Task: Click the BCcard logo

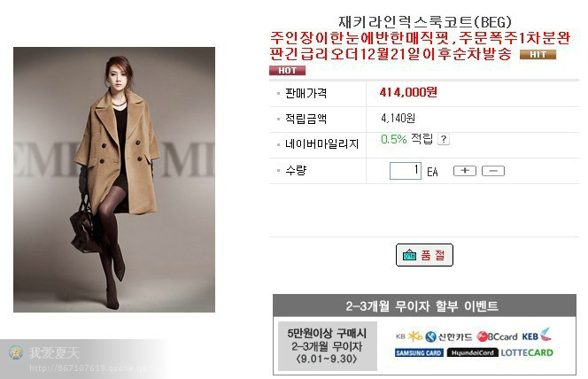Action: point(497,336)
